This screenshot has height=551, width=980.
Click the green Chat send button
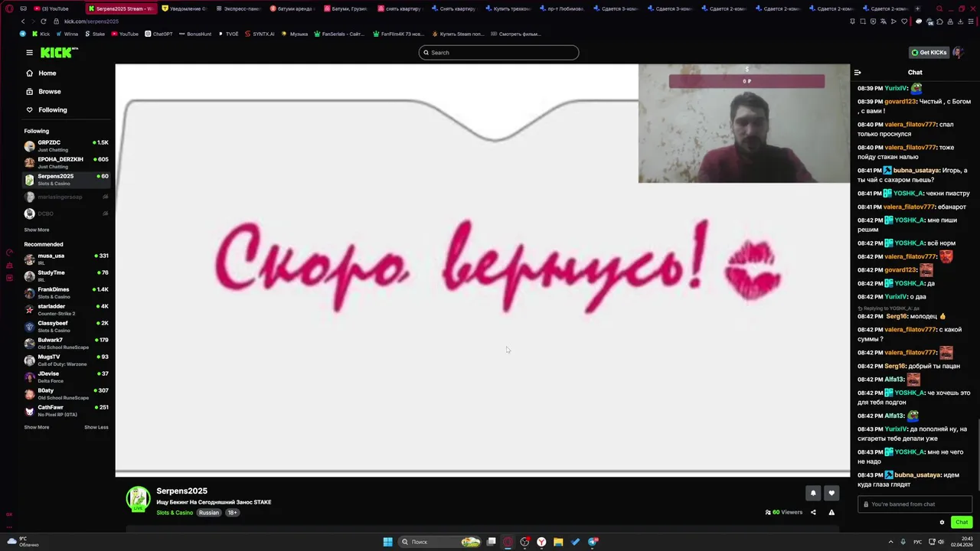point(962,522)
